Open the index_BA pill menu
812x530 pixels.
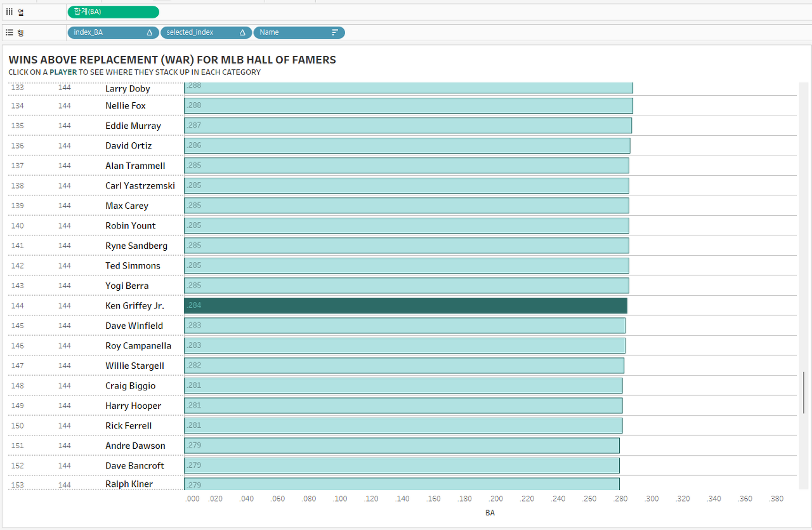click(113, 32)
